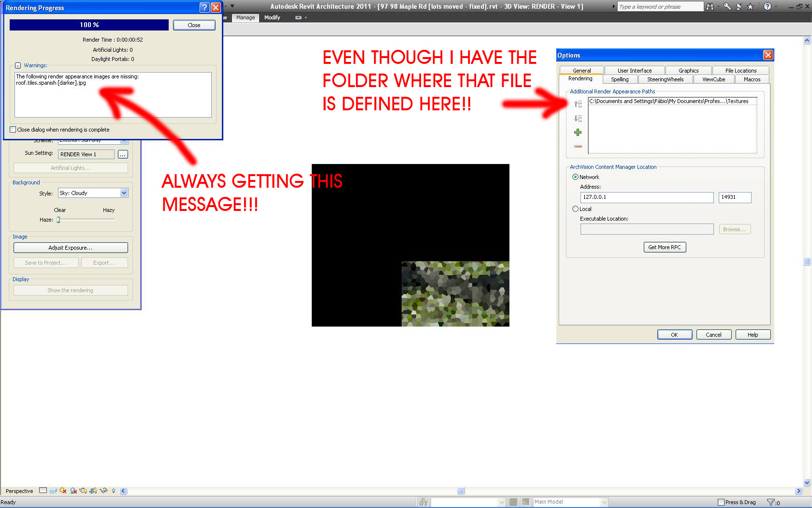The image size is (812, 508).
Task: Remove the selected render appearance path
Action: [x=578, y=146]
